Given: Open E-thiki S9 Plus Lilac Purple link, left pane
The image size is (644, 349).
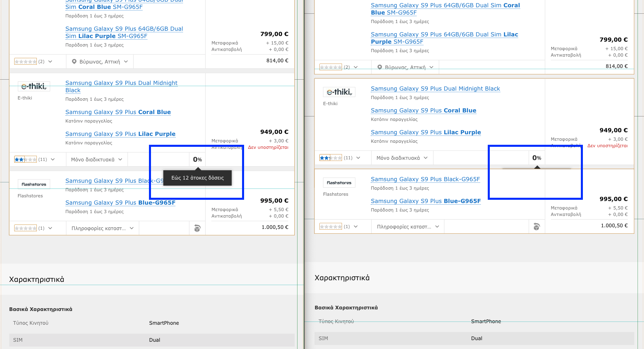Looking at the screenshot, I should (121, 134).
